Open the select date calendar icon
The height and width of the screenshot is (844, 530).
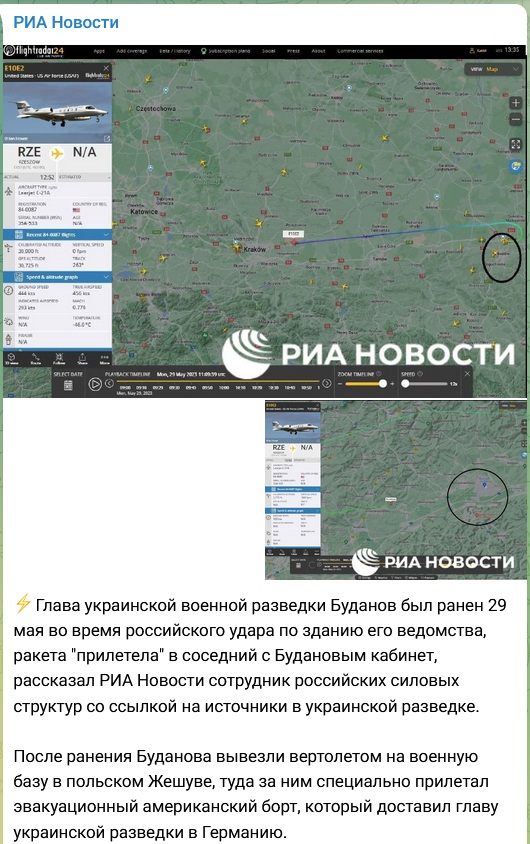pyautogui.click(x=68, y=385)
